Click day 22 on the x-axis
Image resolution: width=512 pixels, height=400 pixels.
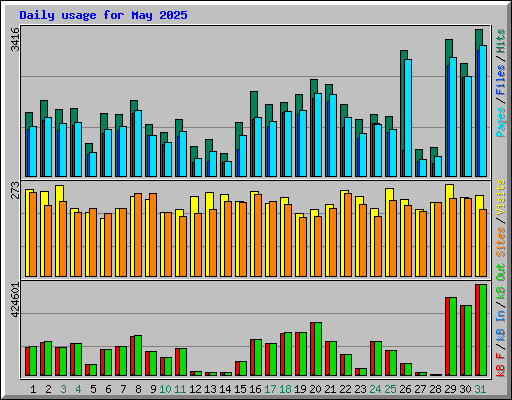tap(345, 389)
